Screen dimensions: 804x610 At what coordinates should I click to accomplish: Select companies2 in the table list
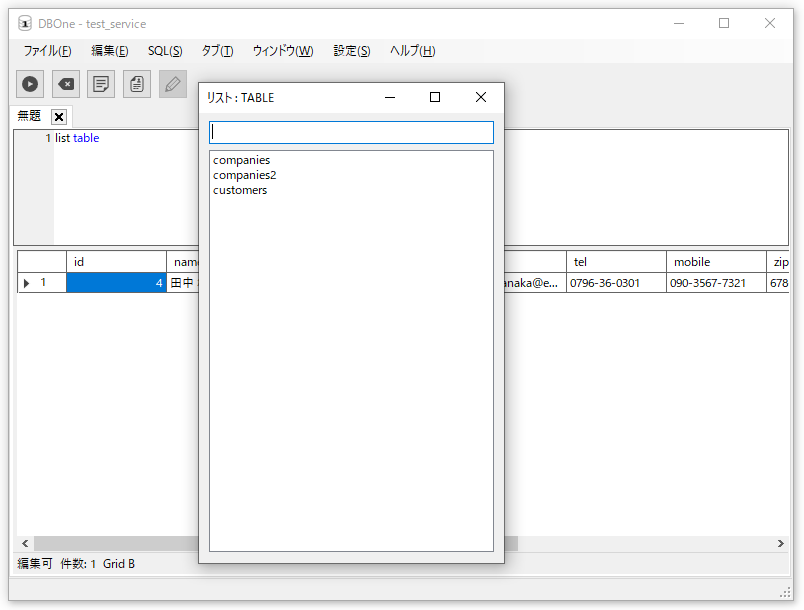(245, 175)
